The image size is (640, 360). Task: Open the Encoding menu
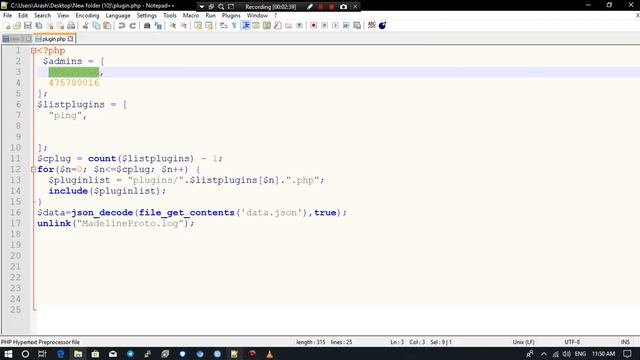(87, 16)
